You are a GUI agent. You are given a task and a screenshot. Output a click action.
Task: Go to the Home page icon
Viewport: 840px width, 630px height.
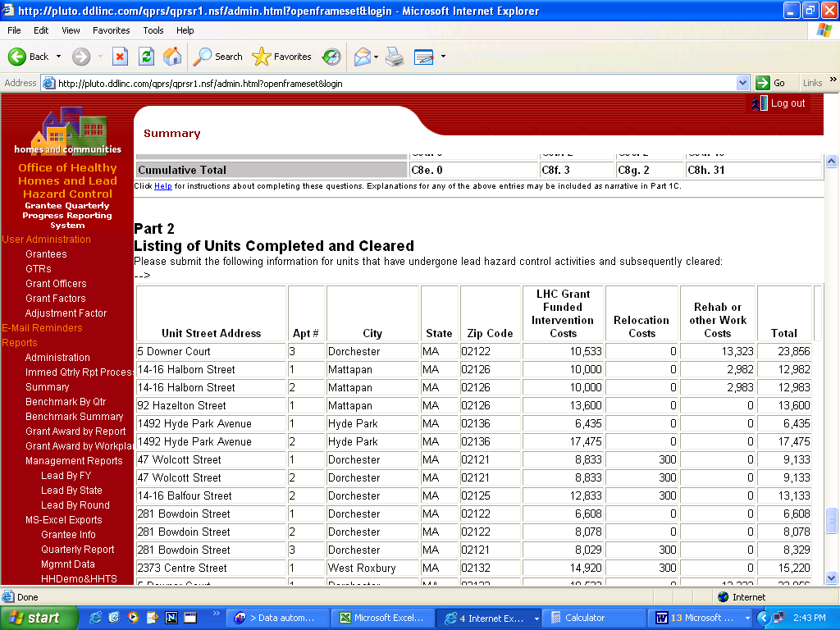[172, 57]
